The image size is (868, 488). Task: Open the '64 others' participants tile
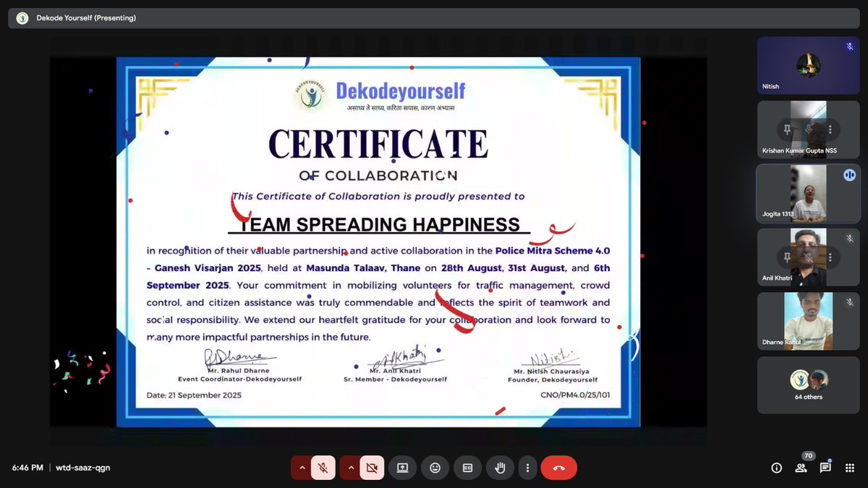click(808, 385)
